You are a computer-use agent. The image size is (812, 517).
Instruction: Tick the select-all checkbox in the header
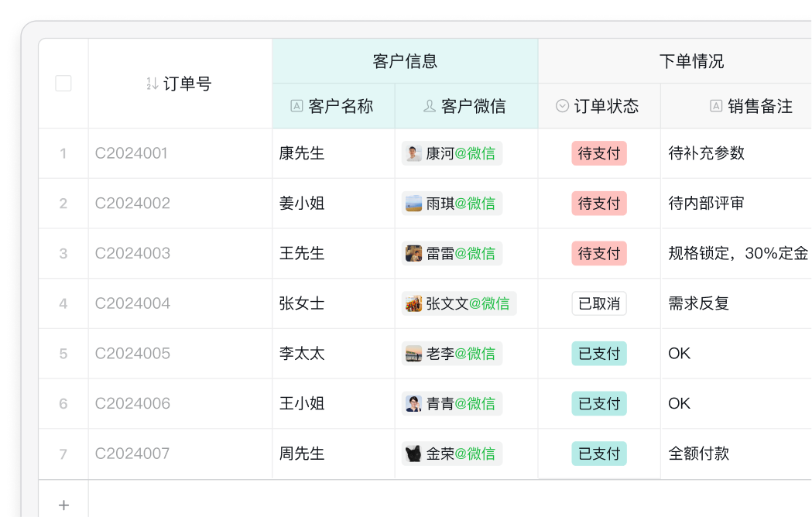63,84
